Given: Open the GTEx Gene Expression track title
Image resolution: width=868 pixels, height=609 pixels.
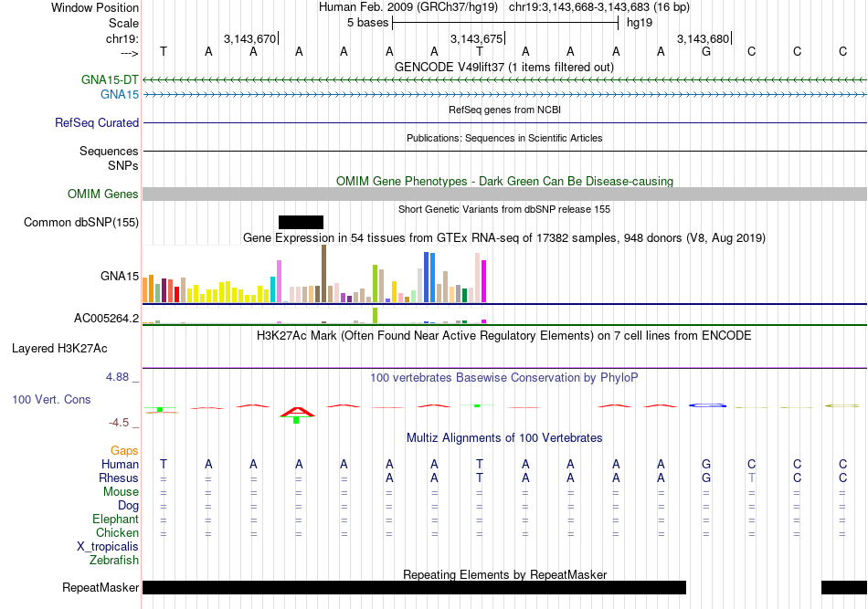Looking at the screenshot, I should coord(504,237).
